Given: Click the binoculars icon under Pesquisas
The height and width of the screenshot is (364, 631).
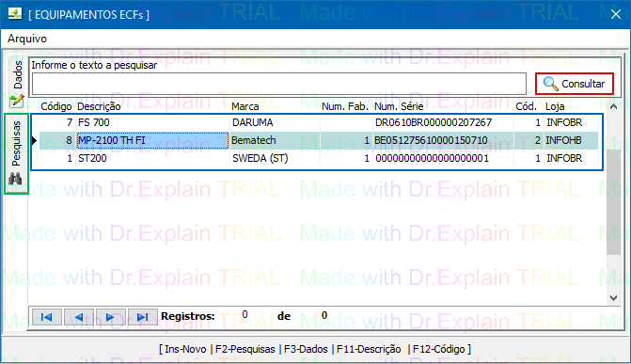Looking at the screenshot, I should [15, 179].
